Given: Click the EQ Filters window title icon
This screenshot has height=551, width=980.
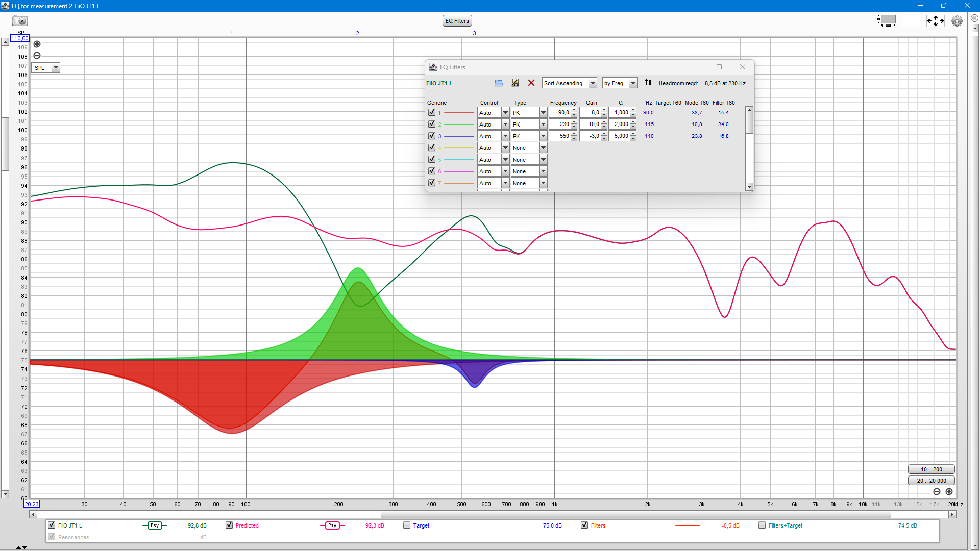Looking at the screenshot, I should pos(433,67).
